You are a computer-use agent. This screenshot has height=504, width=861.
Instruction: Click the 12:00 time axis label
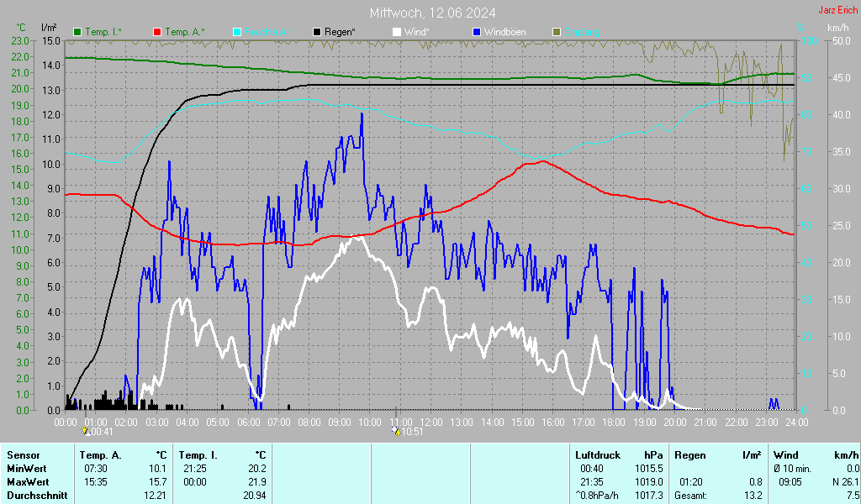(431, 422)
